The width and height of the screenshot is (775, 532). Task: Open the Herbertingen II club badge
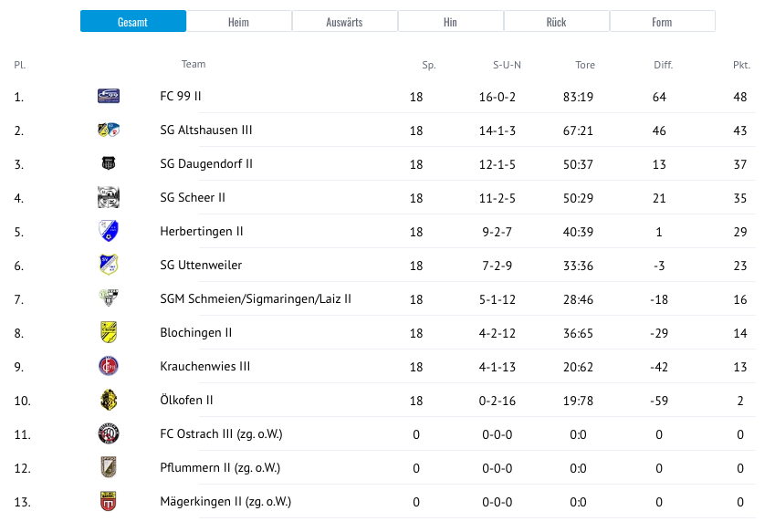tap(108, 231)
